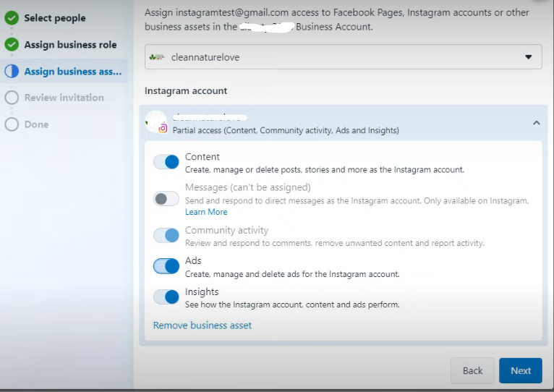Screen dimensions: 554x392
Task: Turn off the Content toggle
Action: pos(166,162)
